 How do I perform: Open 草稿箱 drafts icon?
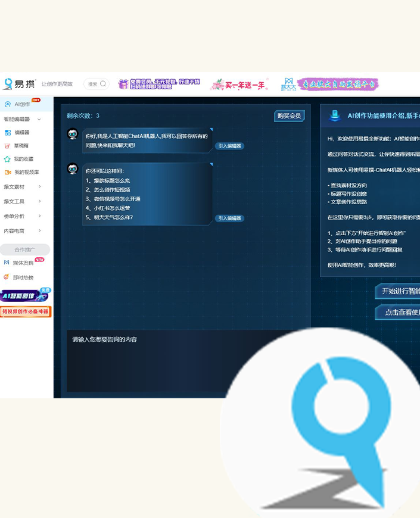(8, 146)
